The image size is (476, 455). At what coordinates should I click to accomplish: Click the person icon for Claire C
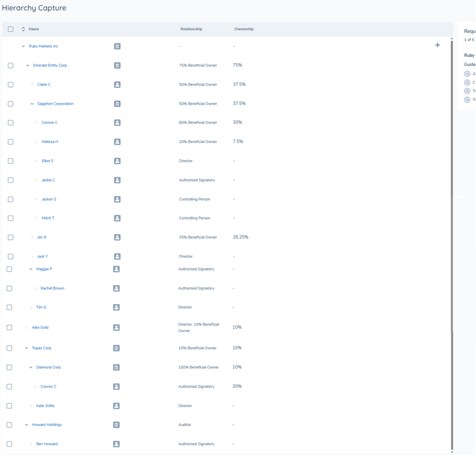pos(117,85)
